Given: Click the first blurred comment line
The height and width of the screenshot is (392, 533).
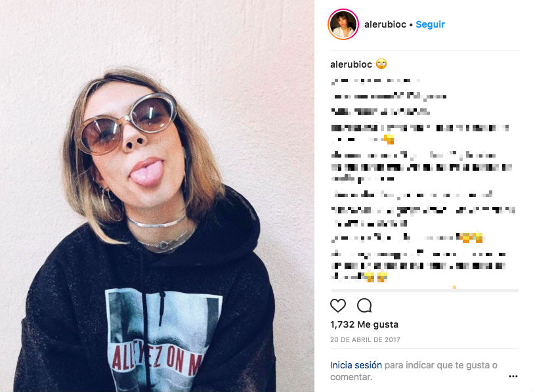Looking at the screenshot, I should pyautogui.click(x=375, y=81).
